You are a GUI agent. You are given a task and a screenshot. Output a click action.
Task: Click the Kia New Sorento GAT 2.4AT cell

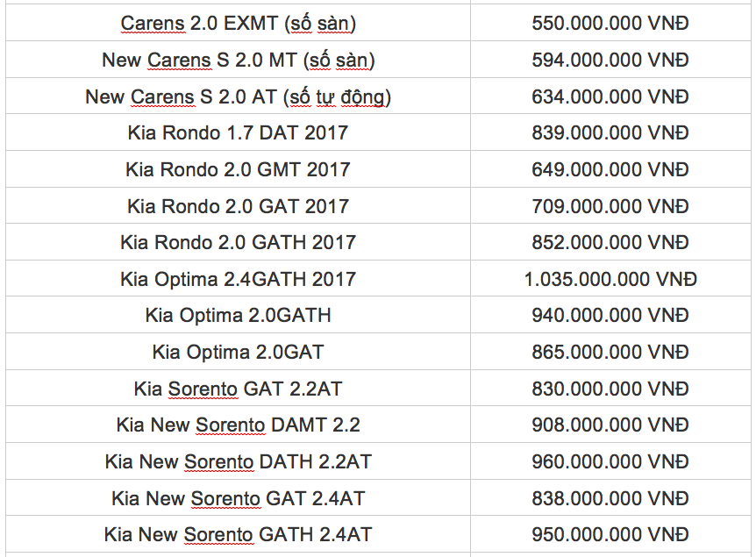pos(238,498)
